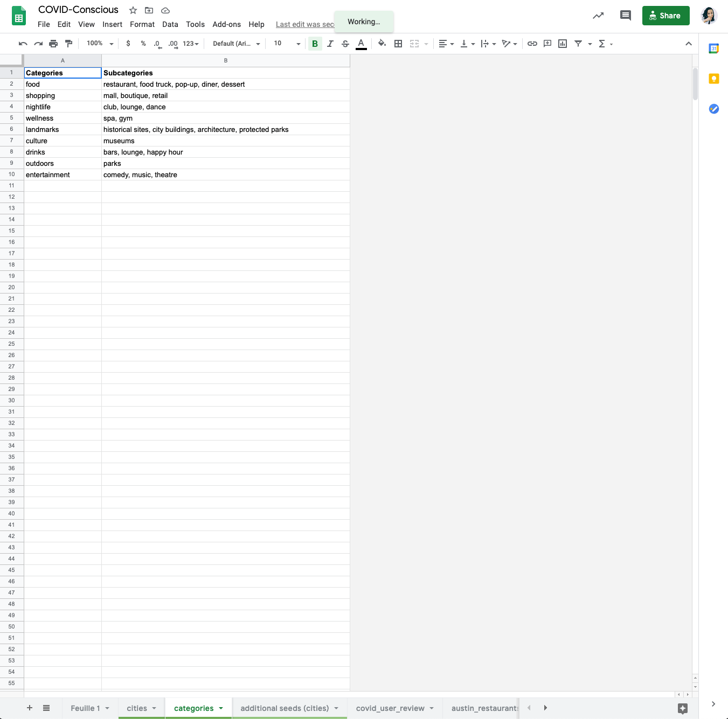Open Google Calendar side panel
Image resolution: width=728 pixels, height=719 pixels.
point(714,48)
